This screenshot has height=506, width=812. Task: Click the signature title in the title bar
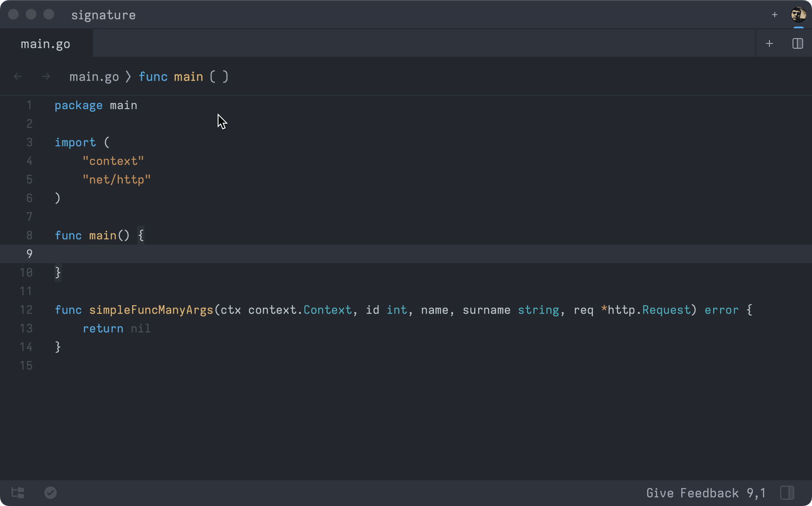103,15
